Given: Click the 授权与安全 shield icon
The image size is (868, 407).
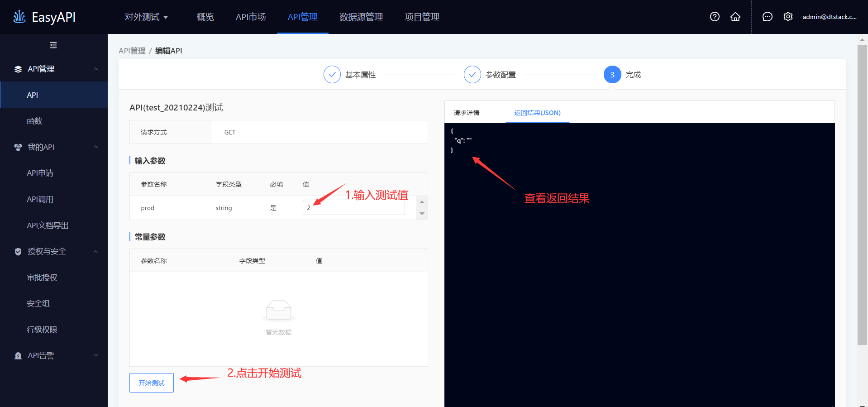Looking at the screenshot, I should click(18, 251).
